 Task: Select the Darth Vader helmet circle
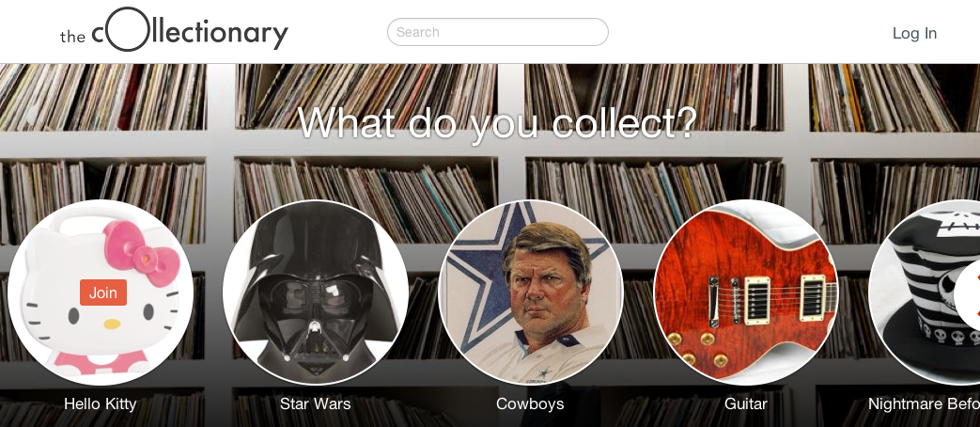pos(315,292)
